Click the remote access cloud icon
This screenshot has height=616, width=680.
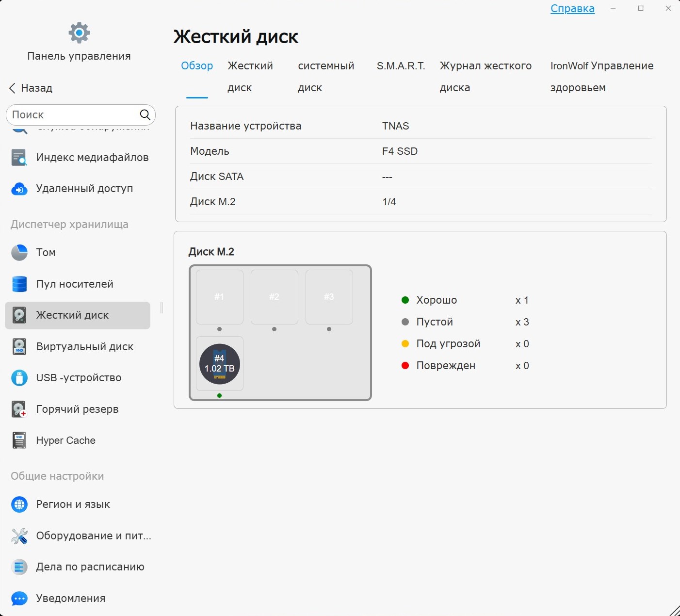point(19,189)
